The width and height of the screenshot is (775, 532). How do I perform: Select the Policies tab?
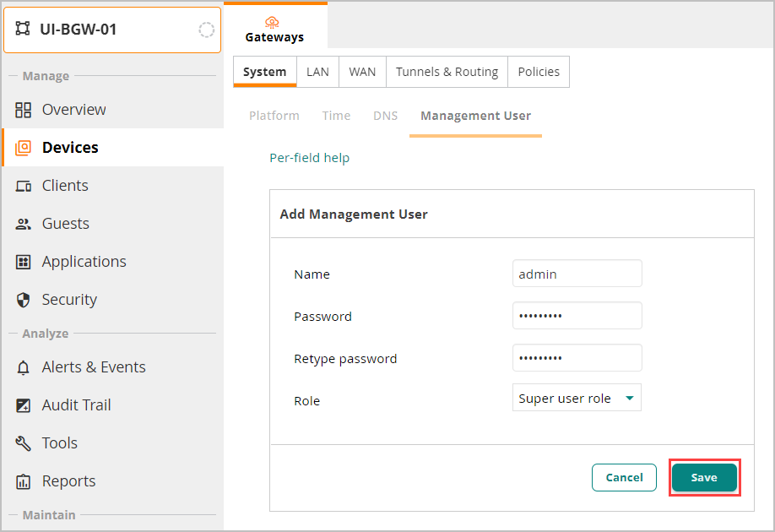539,72
